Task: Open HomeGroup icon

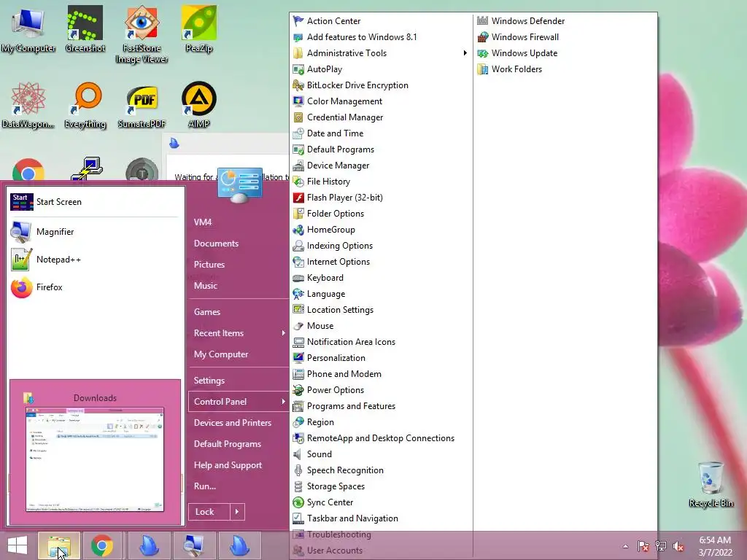Action: pos(298,230)
